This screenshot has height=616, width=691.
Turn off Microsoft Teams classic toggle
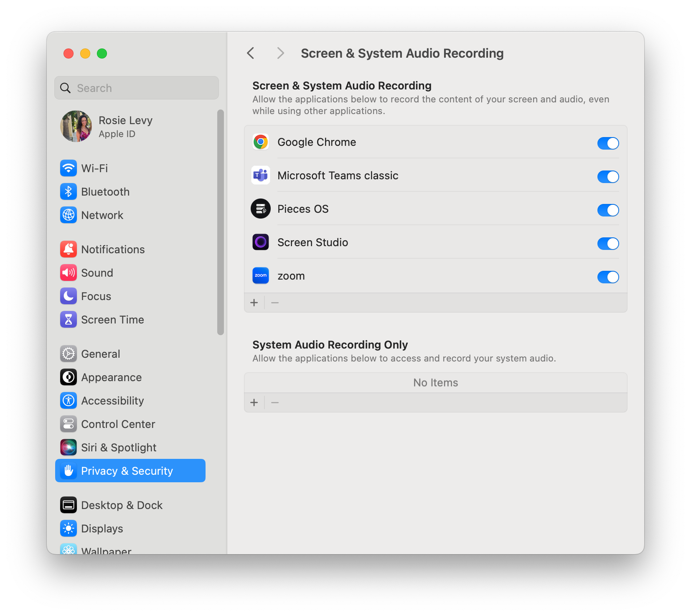(608, 177)
